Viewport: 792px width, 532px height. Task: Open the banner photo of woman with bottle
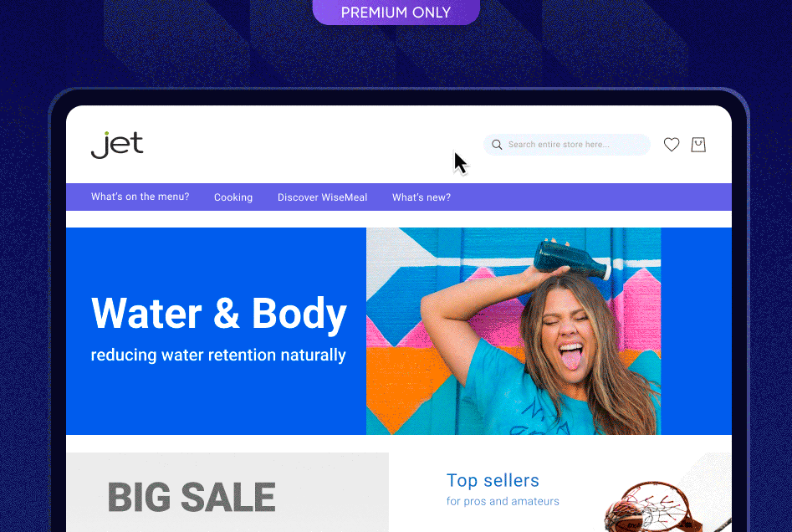tap(514, 331)
